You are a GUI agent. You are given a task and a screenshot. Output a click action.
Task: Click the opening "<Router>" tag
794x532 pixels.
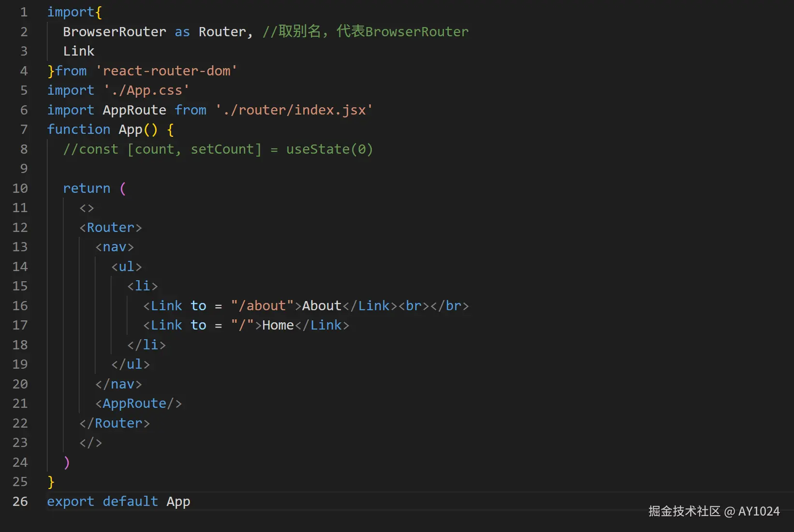pyautogui.click(x=111, y=228)
